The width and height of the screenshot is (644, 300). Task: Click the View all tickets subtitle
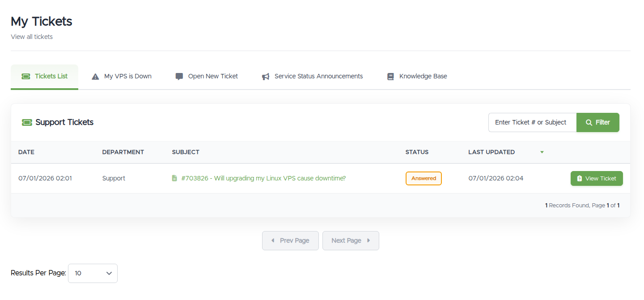coord(32,37)
